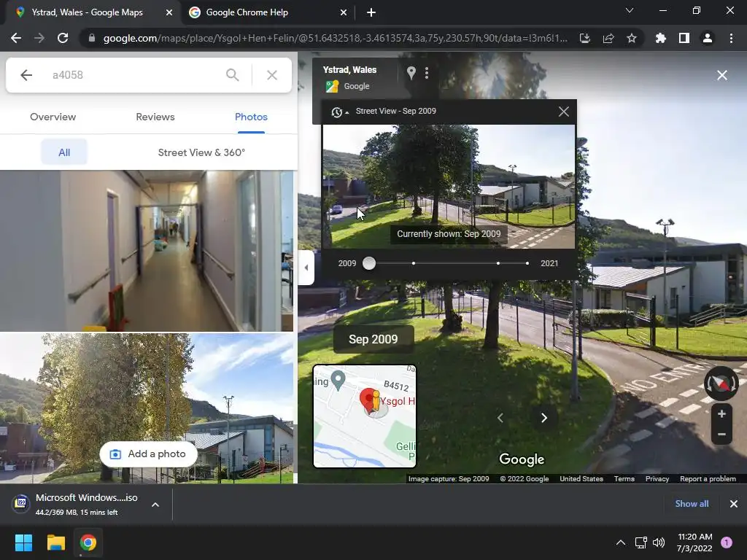Open volume control in system tray
747x560 pixels.
point(659,542)
